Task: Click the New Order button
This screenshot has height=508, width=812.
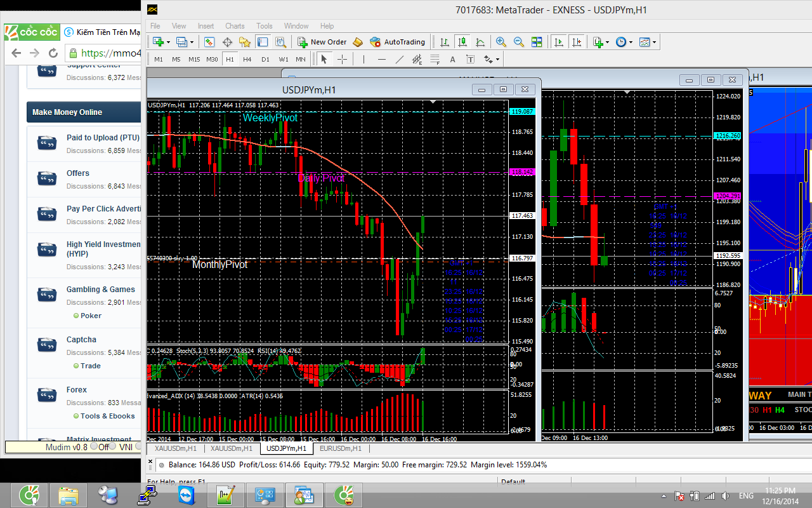Action: pos(322,42)
